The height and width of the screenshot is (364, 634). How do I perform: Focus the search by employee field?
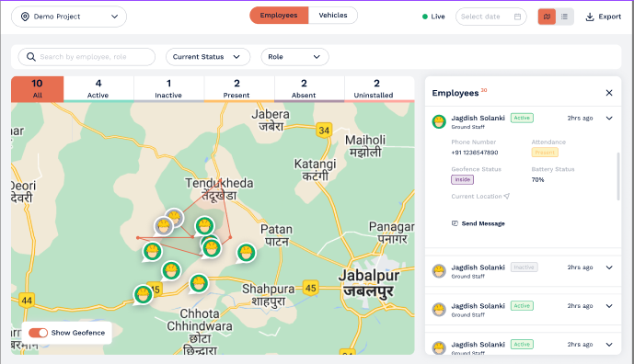coord(86,57)
